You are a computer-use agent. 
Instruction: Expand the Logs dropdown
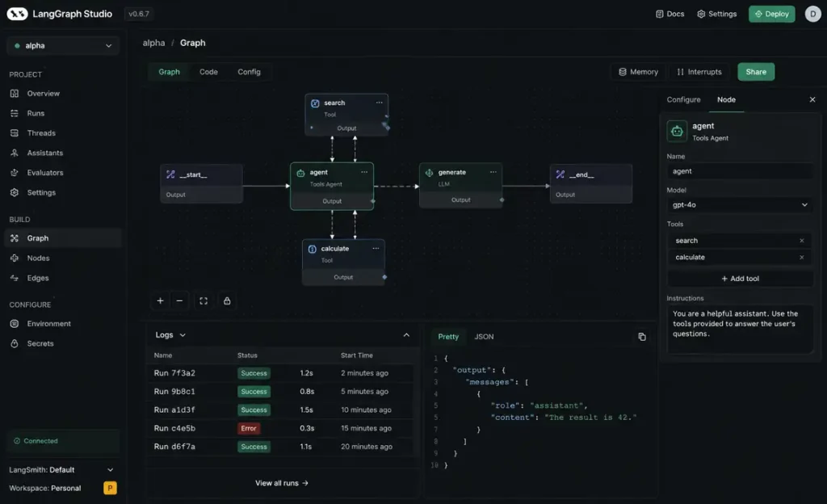tap(170, 334)
